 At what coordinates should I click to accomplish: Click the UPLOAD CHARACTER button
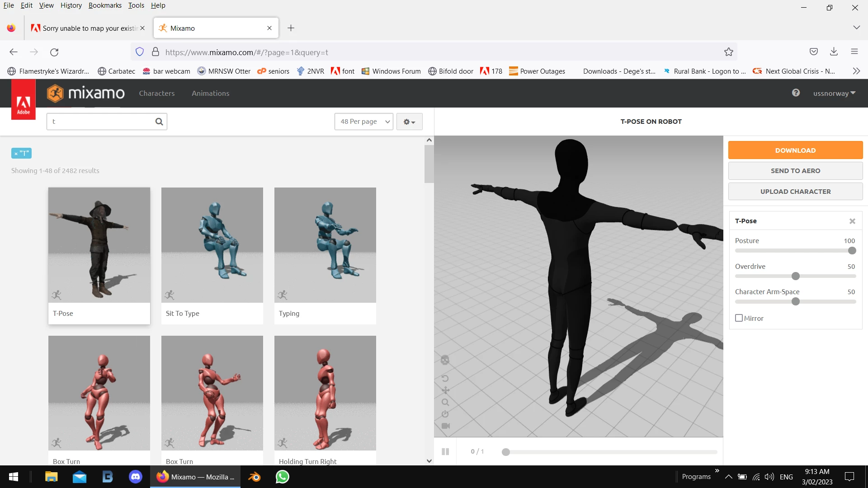coord(795,192)
